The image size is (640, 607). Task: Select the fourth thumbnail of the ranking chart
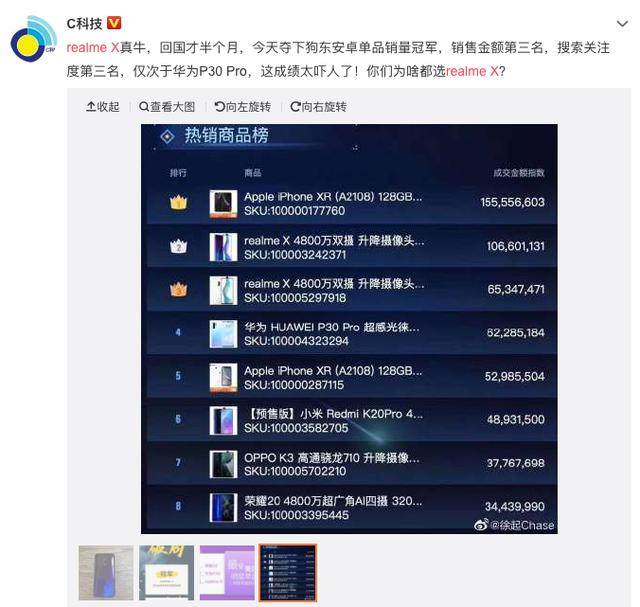click(288, 573)
